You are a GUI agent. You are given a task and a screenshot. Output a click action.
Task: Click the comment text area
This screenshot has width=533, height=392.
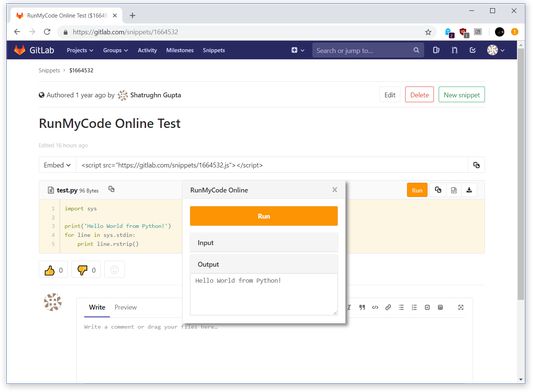coord(275,350)
